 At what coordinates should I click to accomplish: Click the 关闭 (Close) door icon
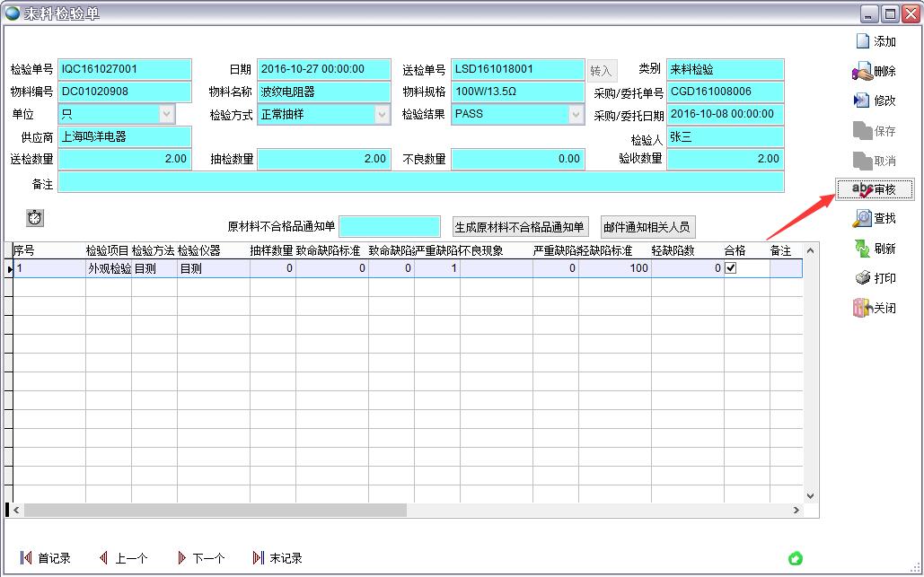pyautogui.click(x=863, y=308)
